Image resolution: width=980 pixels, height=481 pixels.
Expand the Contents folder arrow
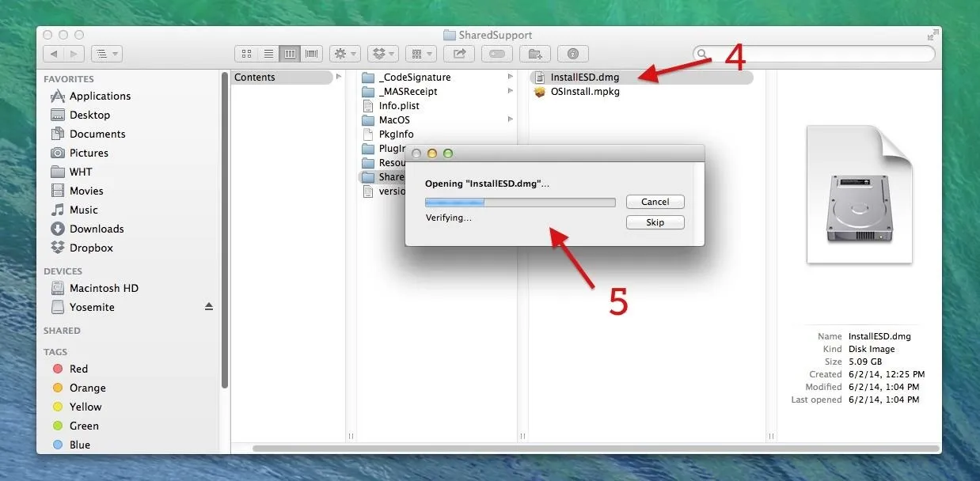click(x=339, y=77)
